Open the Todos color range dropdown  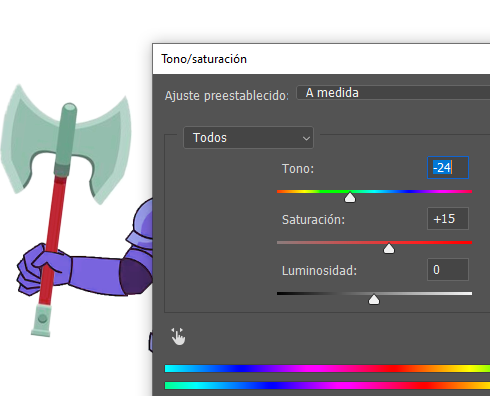tap(248, 137)
